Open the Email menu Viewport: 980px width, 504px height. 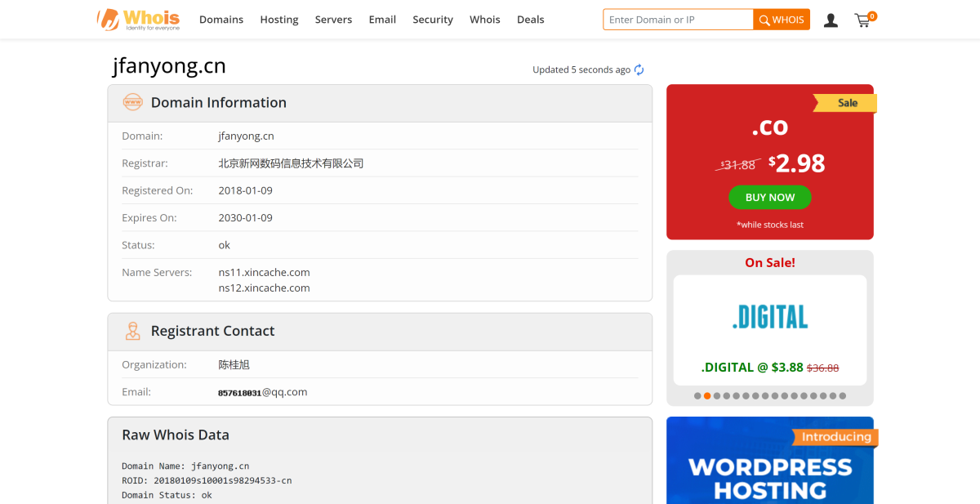[382, 19]
